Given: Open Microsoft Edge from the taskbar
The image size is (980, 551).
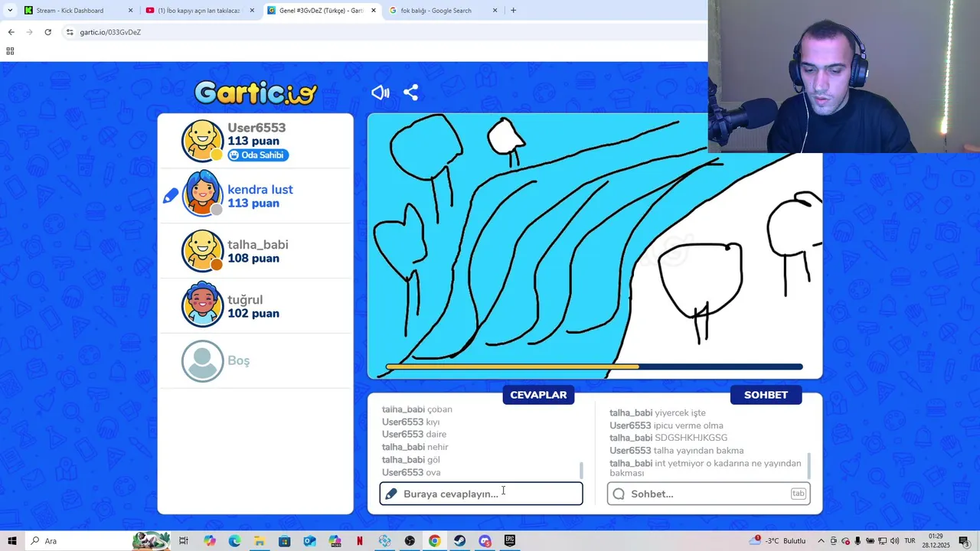Looking at the screenshot, I should click(x=234, y=541).
